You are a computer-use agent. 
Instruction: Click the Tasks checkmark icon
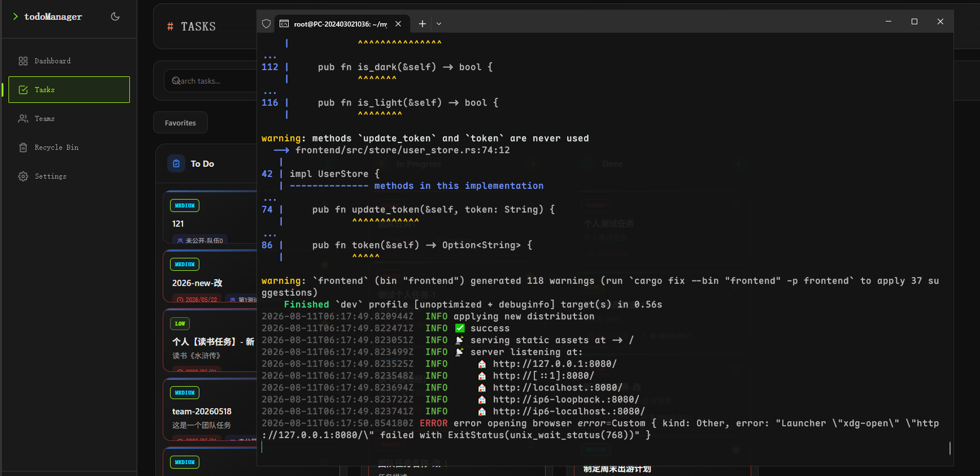tap(23, 90)
